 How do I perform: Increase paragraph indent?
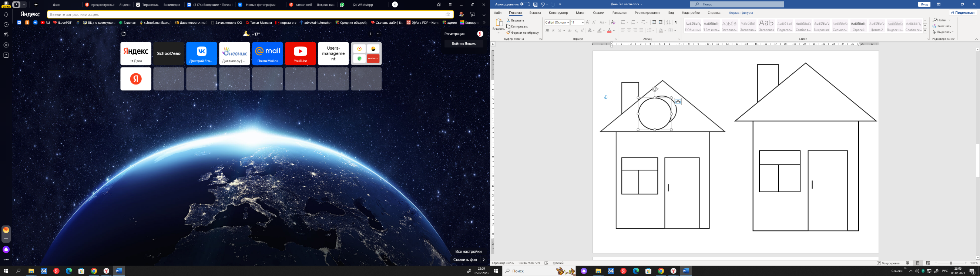coord(661,23)
